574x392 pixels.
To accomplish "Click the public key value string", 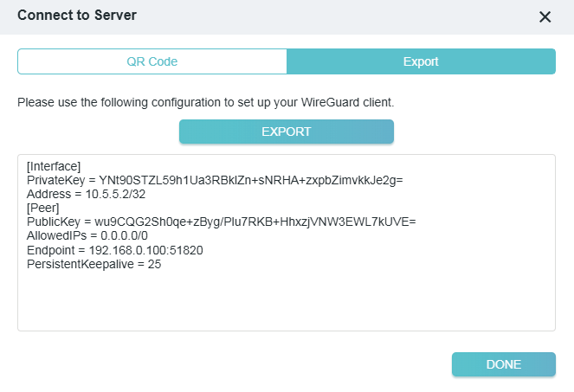I will point(256,222).
